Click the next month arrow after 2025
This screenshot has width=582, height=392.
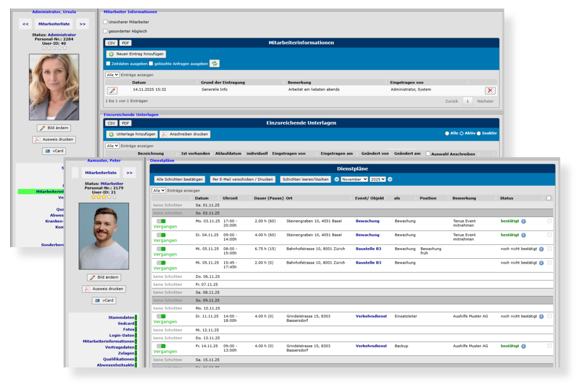click(390, 179)
